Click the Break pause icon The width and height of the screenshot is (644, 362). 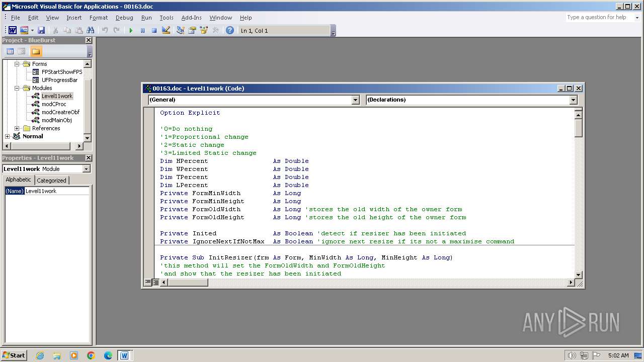(x=142, y=31)
